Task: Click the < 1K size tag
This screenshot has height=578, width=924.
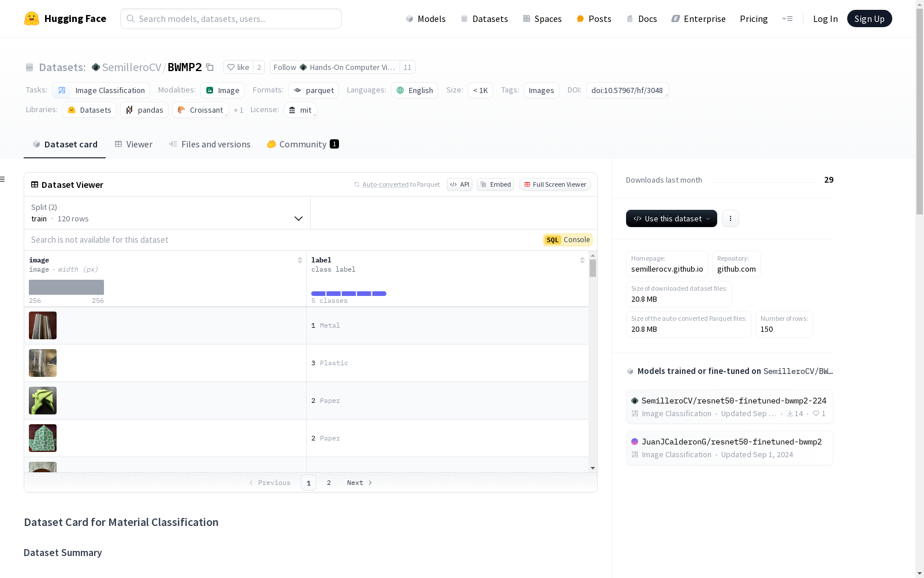Action: pyautogui.click(x=480, y=90)
